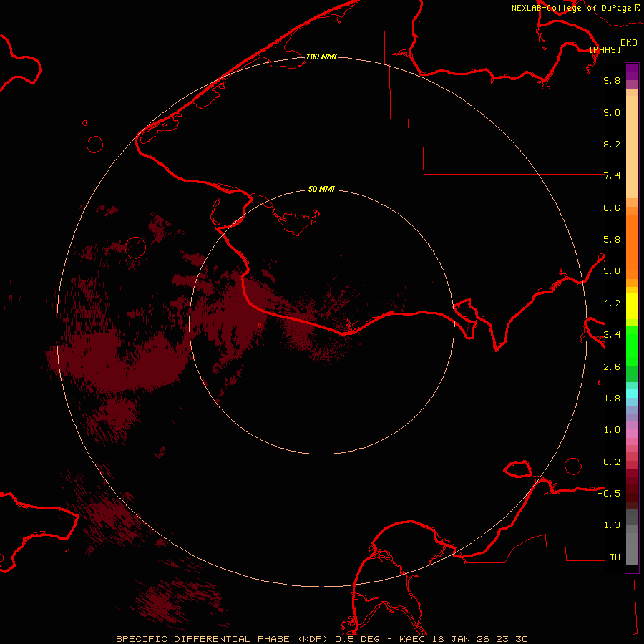
Task: Click the 7.4 legend value
Action: coord(612,176)
